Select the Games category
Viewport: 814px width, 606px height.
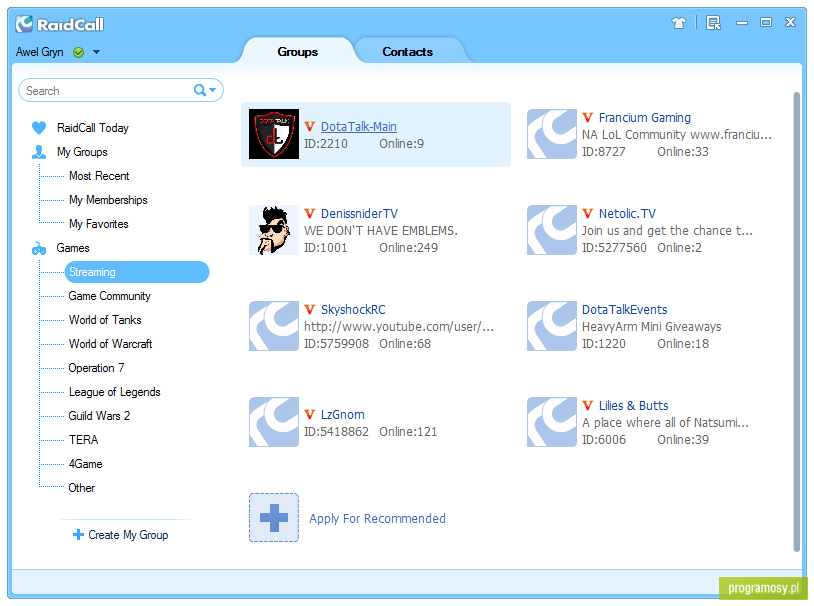(x=73, y=248)
